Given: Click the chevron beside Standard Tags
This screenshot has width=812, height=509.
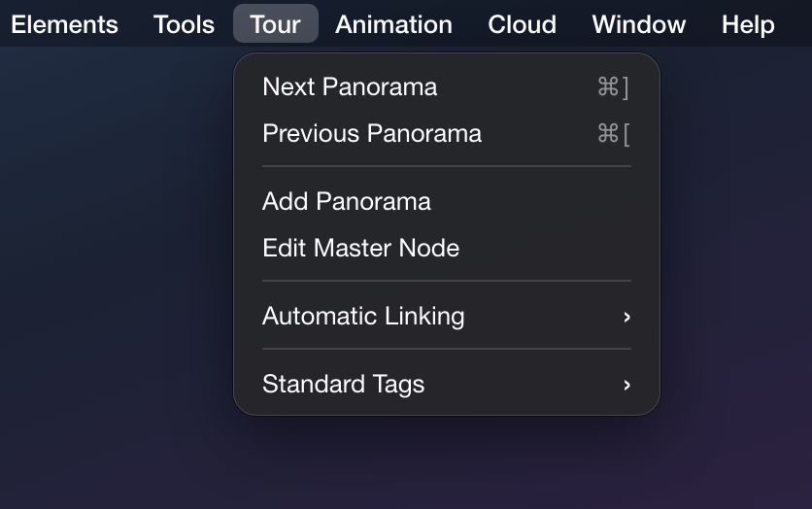Looking at the screenshot, I should pyautogui.click(x=626, y=385).
